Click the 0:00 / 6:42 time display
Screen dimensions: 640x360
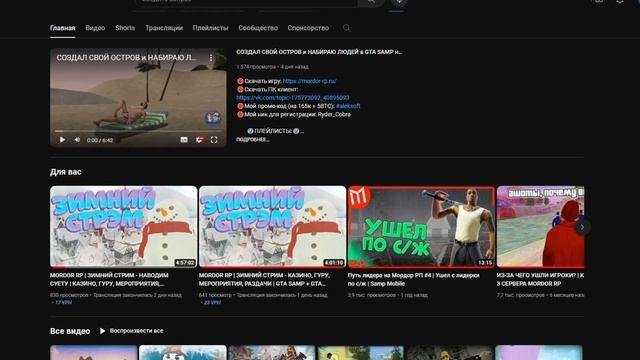point(100,140)
